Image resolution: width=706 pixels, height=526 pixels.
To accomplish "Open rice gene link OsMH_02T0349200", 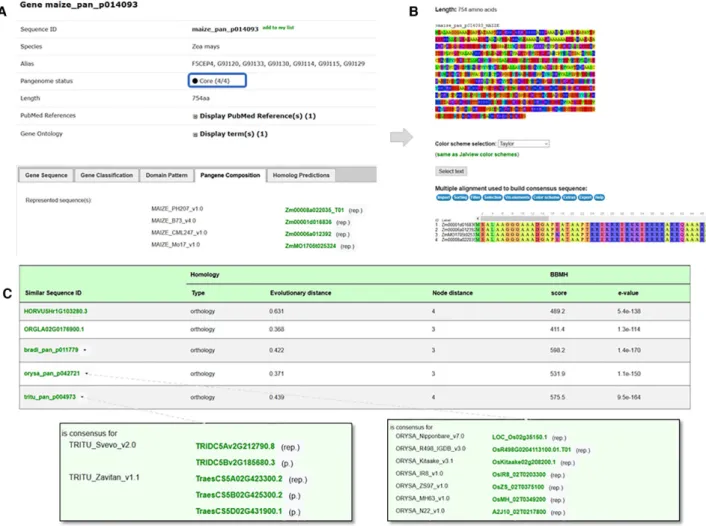I will (x=519, y=500).
